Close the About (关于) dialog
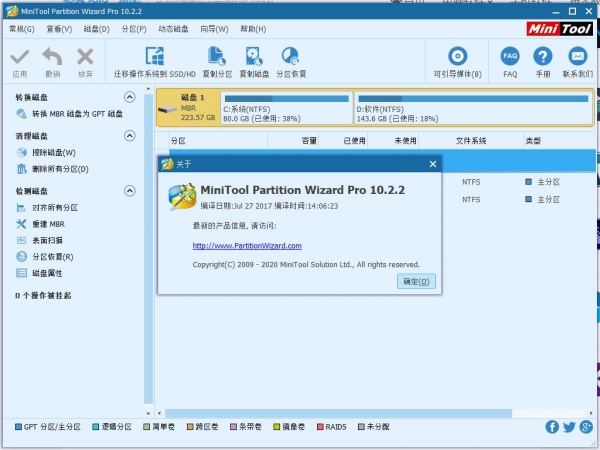600x450 pixels. pyautogui.click(x=433, y=164)
